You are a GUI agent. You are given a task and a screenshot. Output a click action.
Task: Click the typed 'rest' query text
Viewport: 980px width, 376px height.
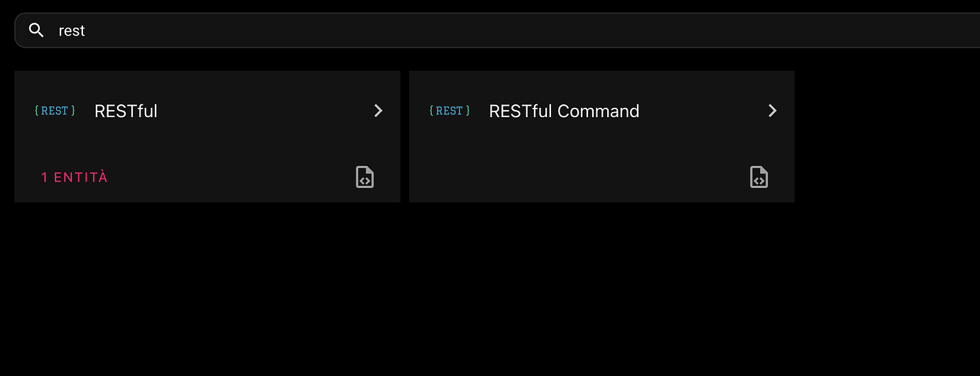point(72,31)
